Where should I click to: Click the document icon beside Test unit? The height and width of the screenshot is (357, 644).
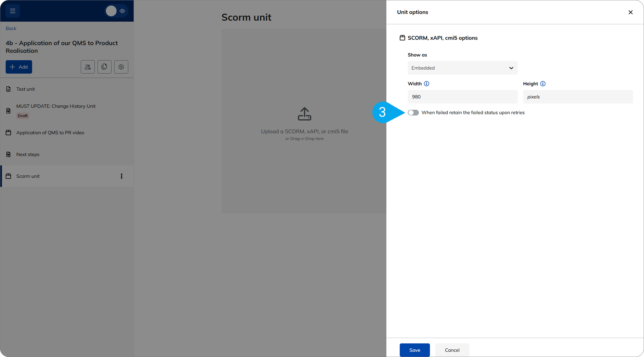[x=8, y=89]
